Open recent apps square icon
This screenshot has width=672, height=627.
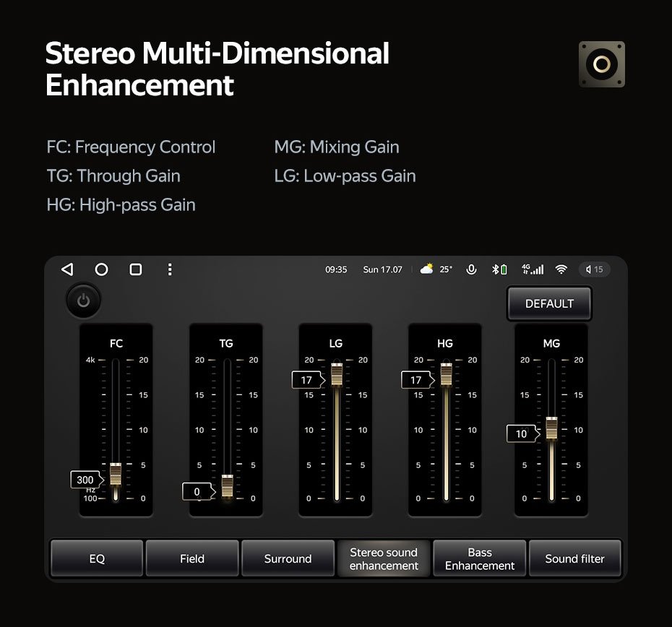pos(135,269)
